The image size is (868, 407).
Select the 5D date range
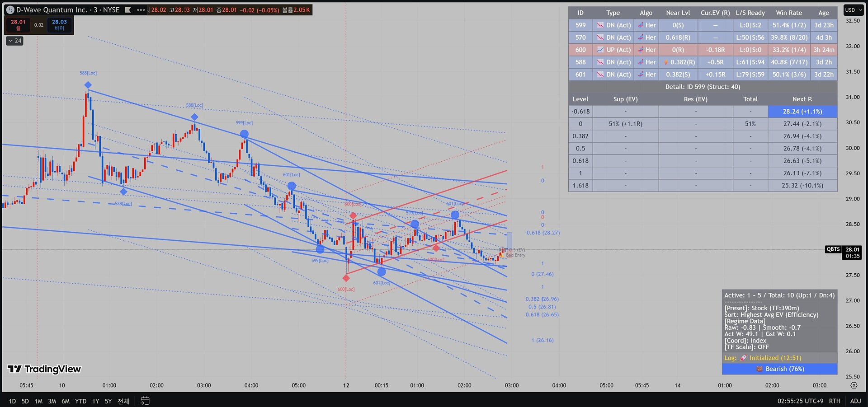[x=25, y=401]
